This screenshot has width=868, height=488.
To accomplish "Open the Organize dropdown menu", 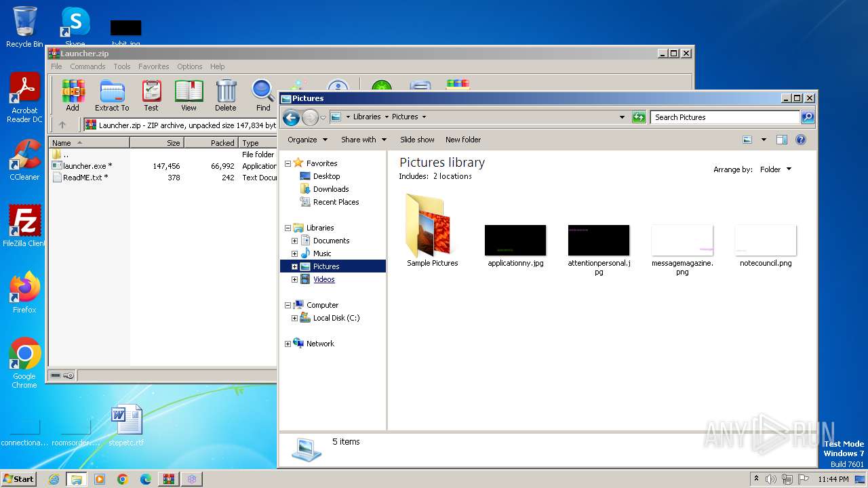I will 308,140.
